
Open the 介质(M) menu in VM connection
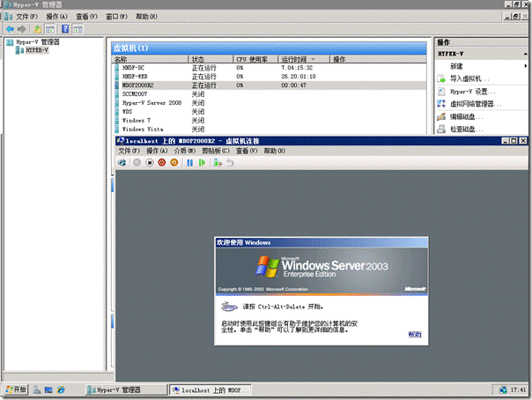[185, 151]
